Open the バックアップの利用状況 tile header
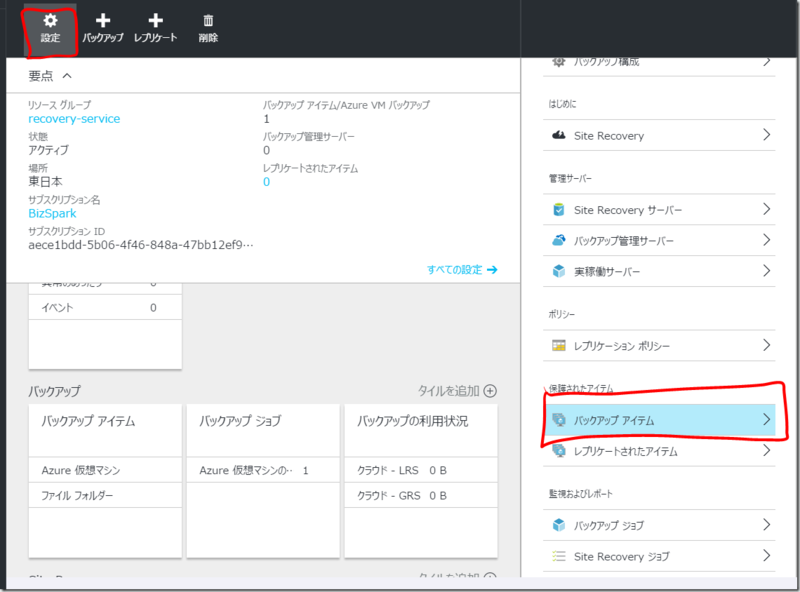 (421, 430)
